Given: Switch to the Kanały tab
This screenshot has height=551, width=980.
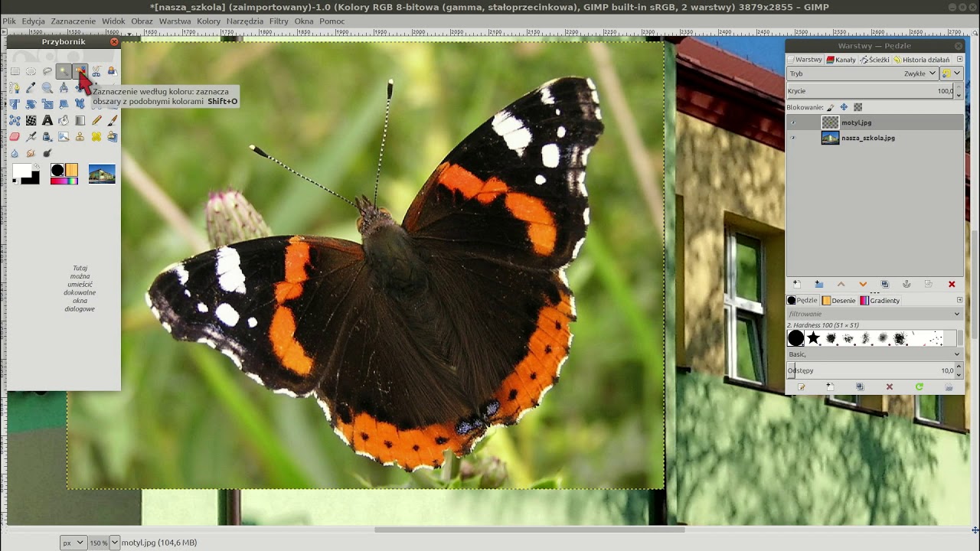Looking at the screenshot, I should pos(841,60).
